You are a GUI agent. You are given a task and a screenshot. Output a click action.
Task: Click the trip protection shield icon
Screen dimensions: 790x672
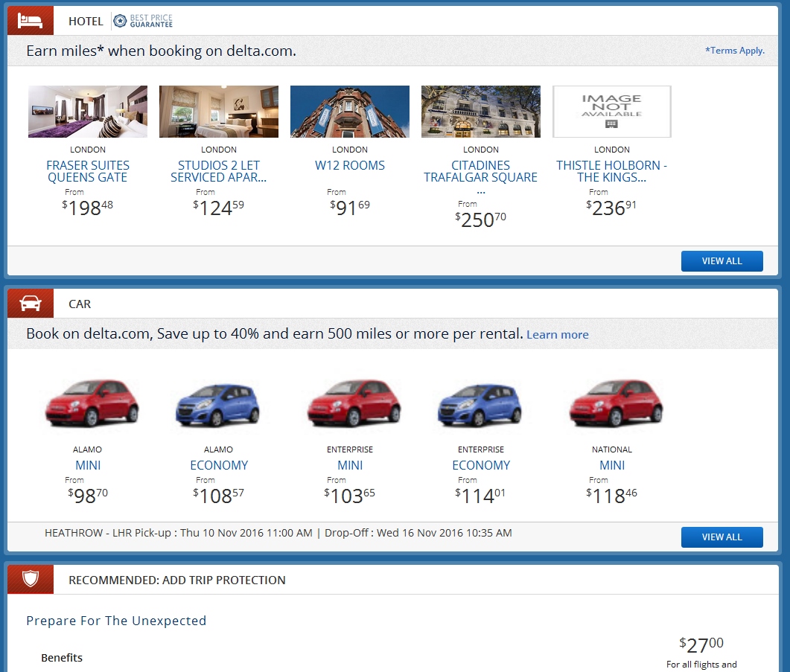[31, 580]
